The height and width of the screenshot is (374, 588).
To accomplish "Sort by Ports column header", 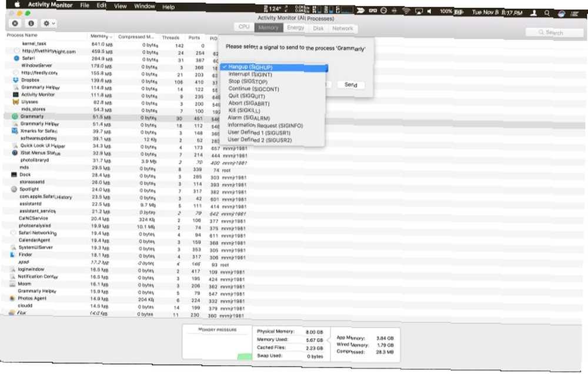I will (x=194, y=38).
